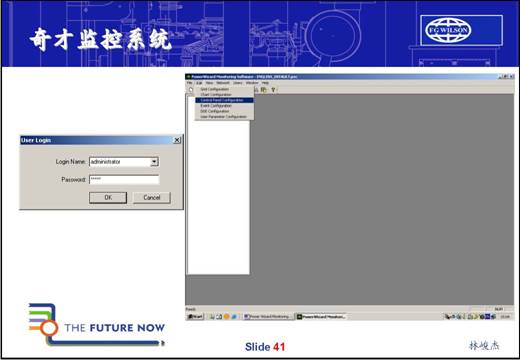The width and height of the screenshot is (520, 360).
Task: Open the Help menu
Action: point(265,83)
